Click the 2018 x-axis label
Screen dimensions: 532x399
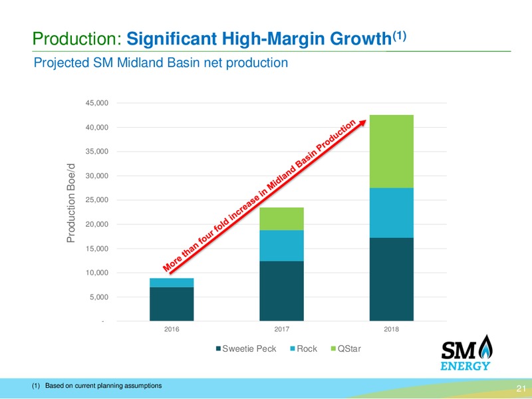point(392,329)
